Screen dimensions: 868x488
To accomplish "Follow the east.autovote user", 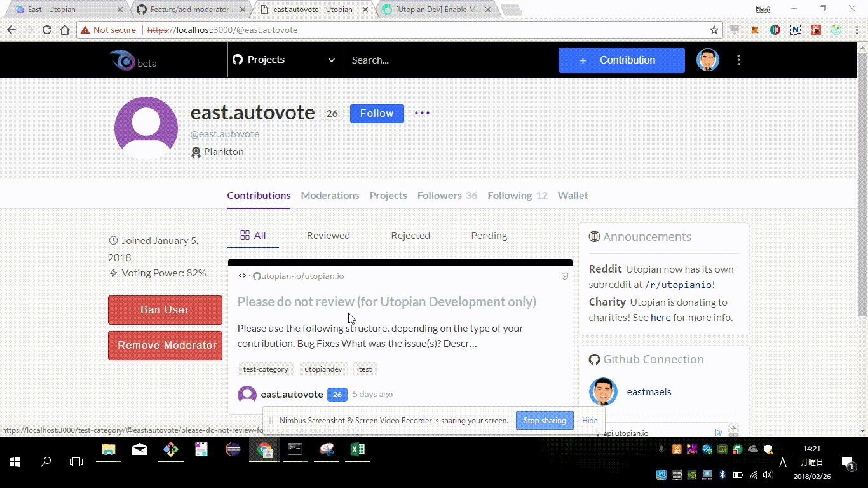I will coord(377,113).
